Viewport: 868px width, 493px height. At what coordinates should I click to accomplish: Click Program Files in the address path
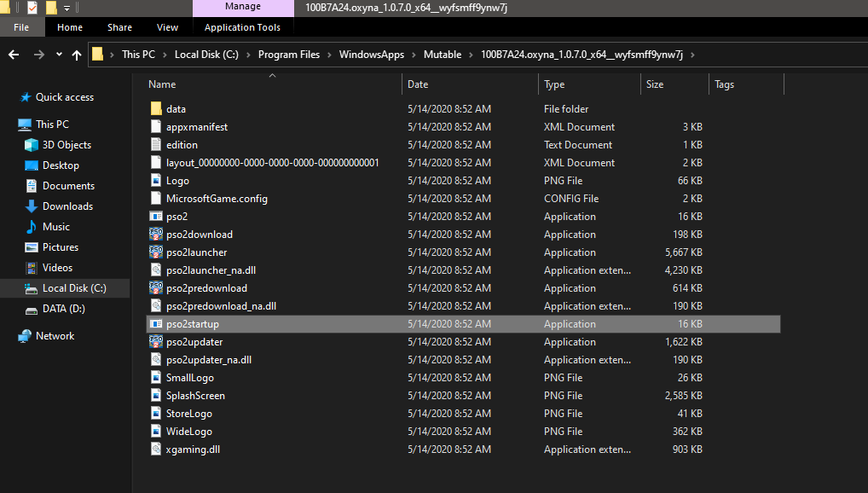(x=289, y=55)
